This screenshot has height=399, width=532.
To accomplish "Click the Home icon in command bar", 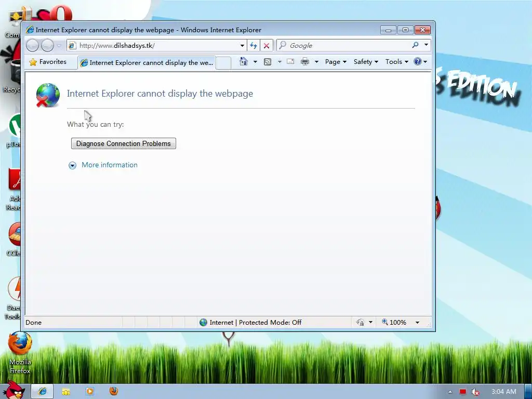I will [x=244, y=61].
